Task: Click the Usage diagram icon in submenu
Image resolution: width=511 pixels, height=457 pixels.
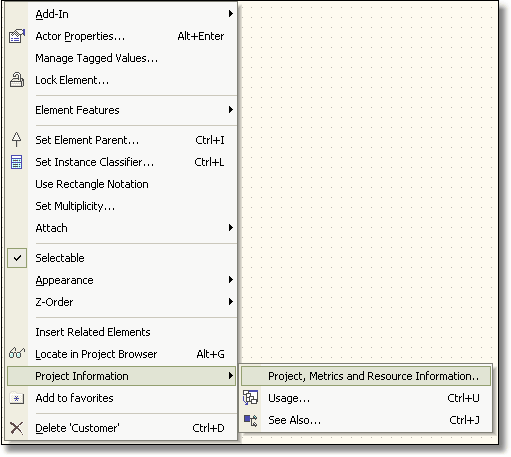Action: (x=250, y=398)
